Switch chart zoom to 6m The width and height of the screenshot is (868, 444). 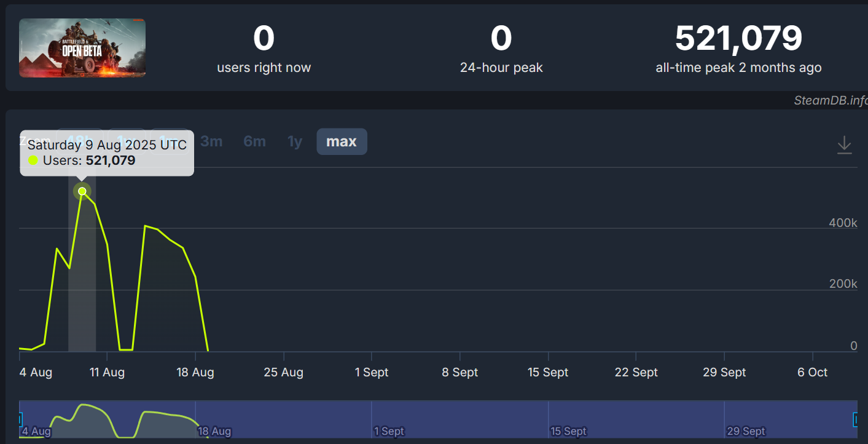click(254, 141)
